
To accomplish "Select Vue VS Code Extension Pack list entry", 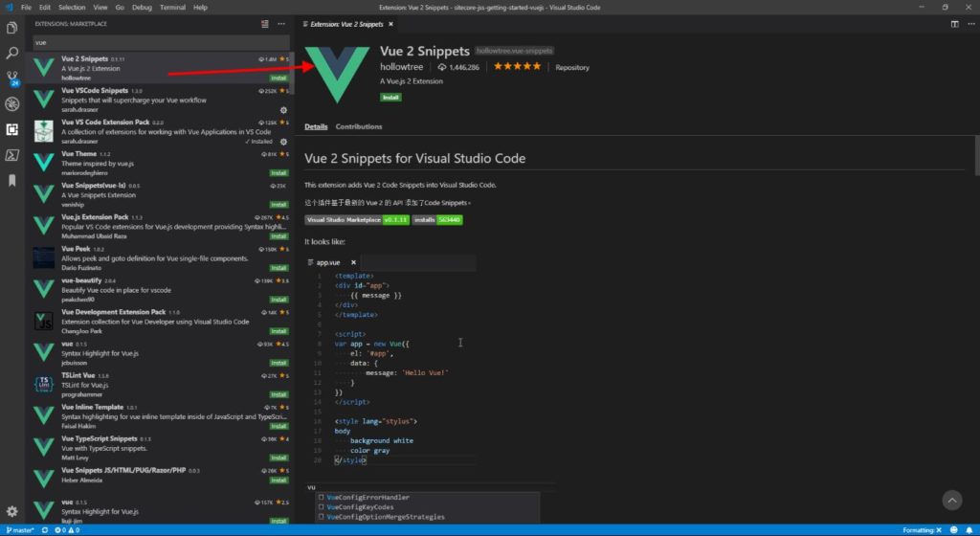I will coord(159,132).
